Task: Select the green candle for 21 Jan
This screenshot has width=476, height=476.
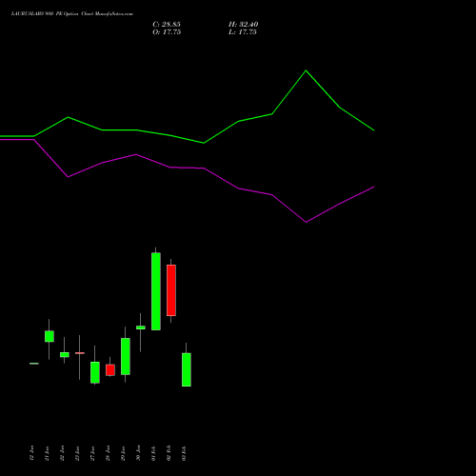Action: tap(50, 336)
